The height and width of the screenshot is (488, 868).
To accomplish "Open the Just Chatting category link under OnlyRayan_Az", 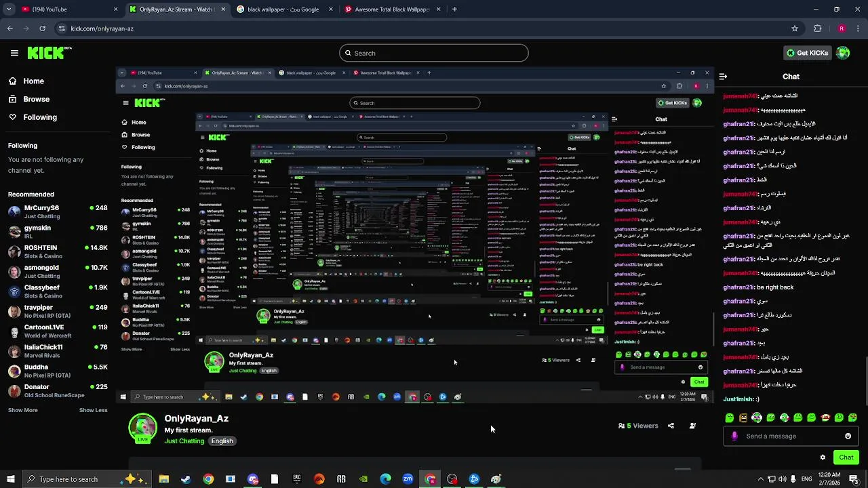I will 184,441.
